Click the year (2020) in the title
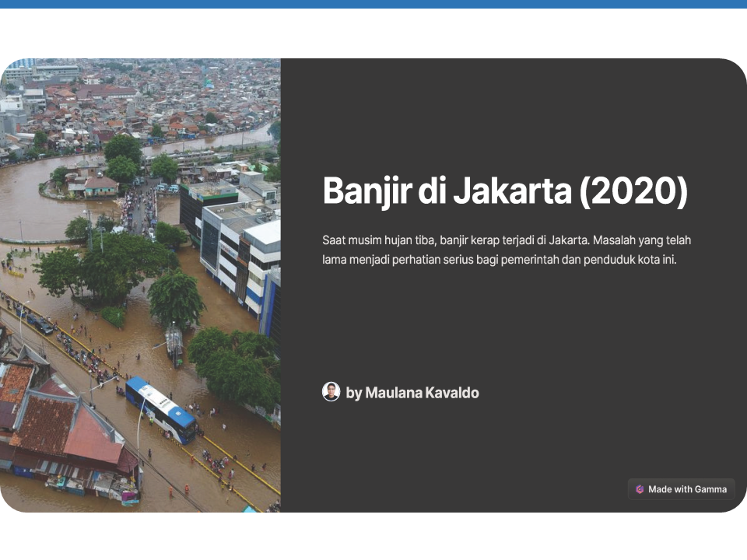Viewport: 747px width, 560px height. coord(633,191)
